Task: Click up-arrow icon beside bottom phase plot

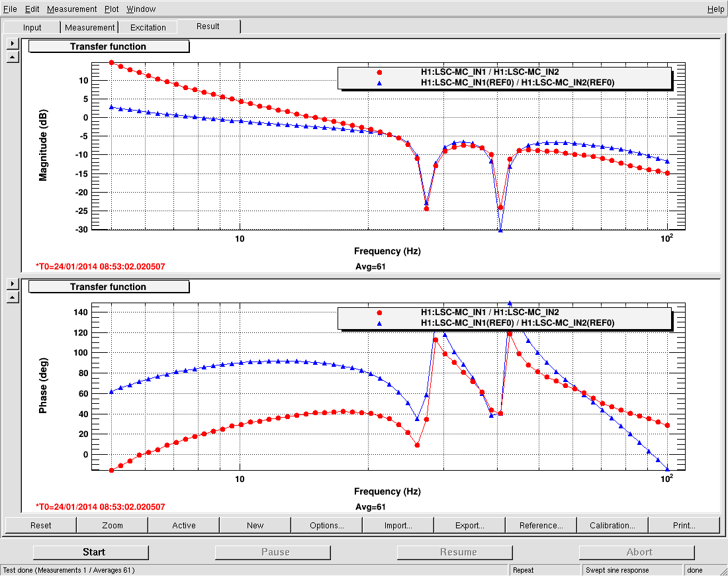Action: point(12,297)
